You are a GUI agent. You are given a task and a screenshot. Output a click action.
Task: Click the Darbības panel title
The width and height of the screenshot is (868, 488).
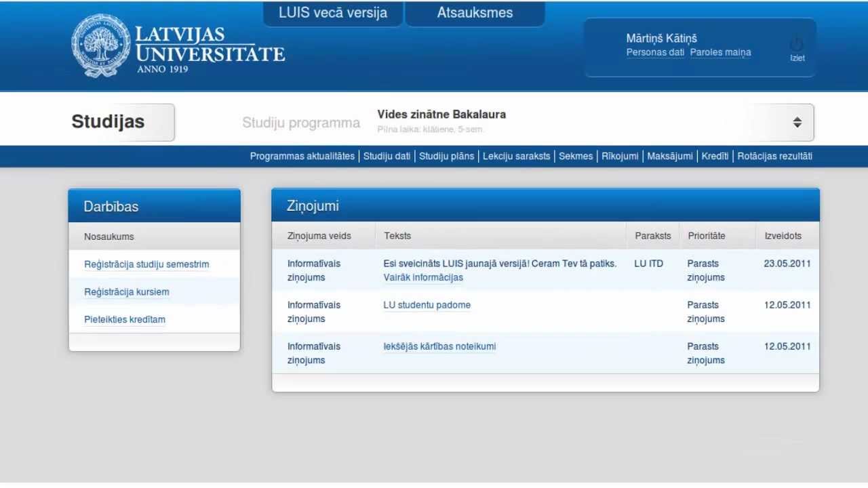click(x=111, y=207)
